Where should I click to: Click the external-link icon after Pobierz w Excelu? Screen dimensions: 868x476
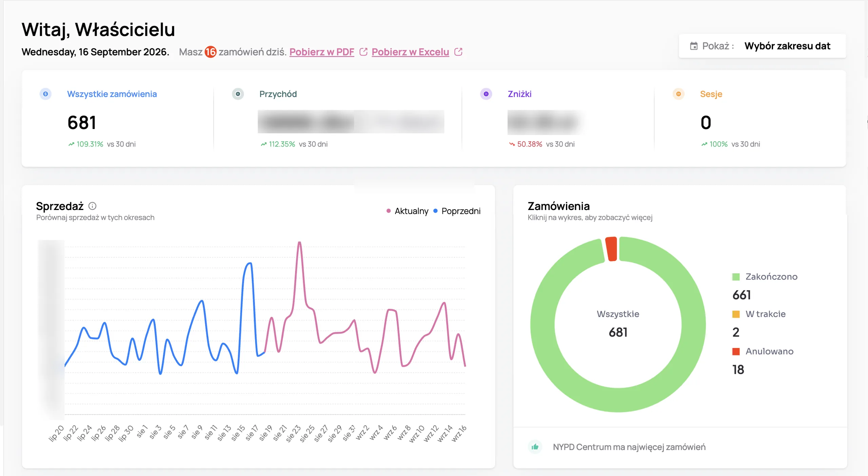[458, 52]
